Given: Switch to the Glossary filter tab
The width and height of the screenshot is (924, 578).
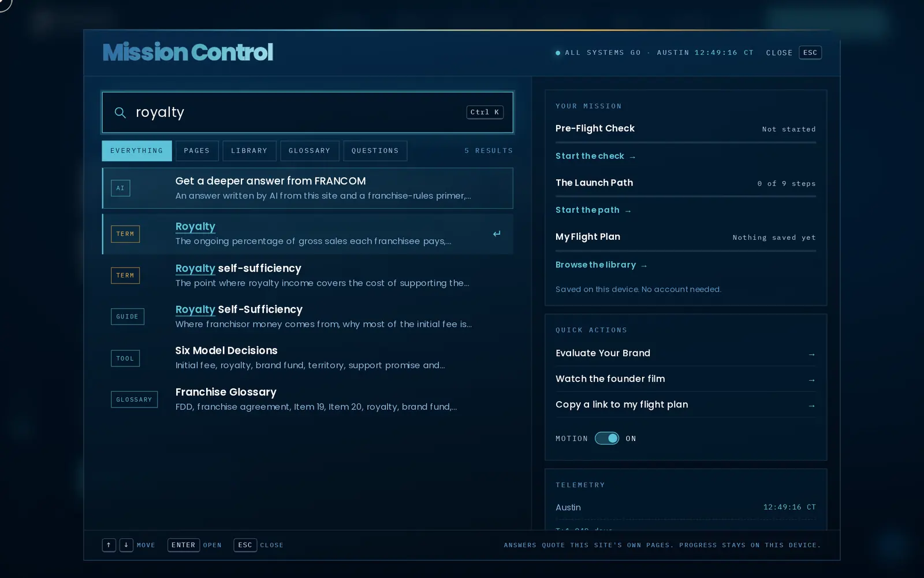Looking at the screenshot, I should (x=310, y=151).
